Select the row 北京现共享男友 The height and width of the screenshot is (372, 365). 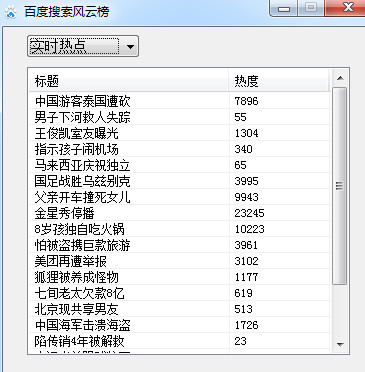click(x=180, y=309)
